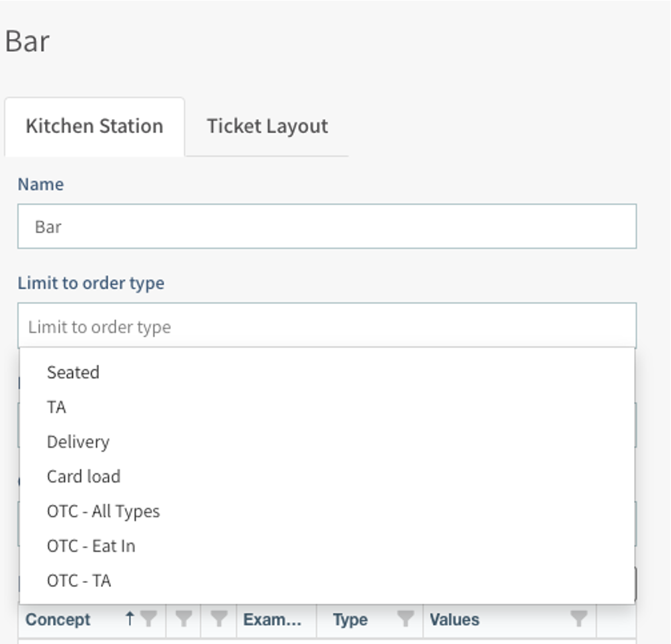Choose OTC - All Types option
The height and width of the screenshot is (644, 671).
pyautogui.click(x=103, y=512)
